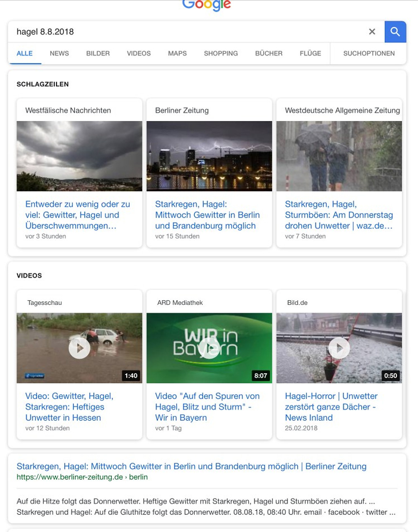Click 'Tagesschau' video source label

[45, 303]
